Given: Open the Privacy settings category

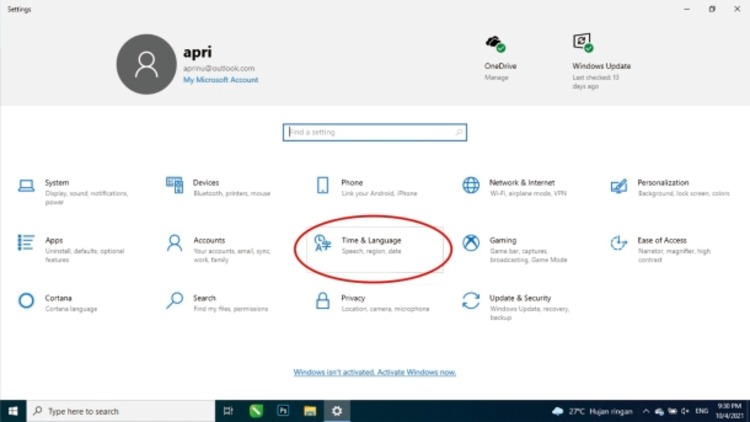Looking at the screenshot, I should click(x=373, y=302).
